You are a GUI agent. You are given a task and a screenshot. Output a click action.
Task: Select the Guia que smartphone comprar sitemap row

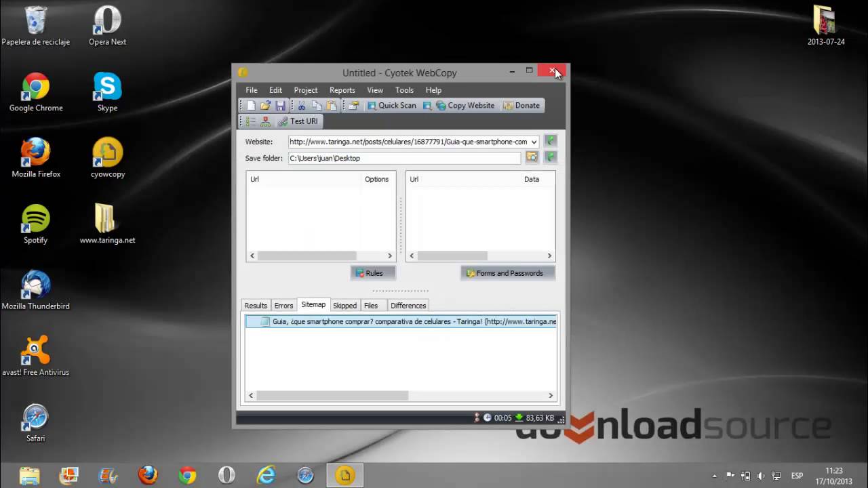click(x=401, y=322)
